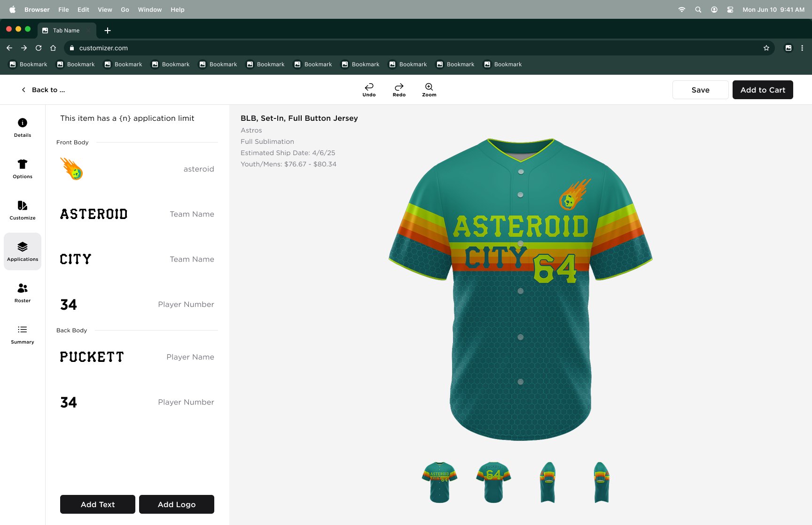
Task: Add the jersey to cart
Action: pyautogui.click(x=763, y=90)
